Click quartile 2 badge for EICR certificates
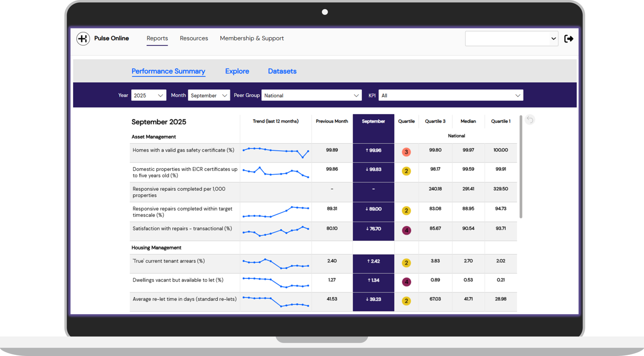The image size is (644, 356). [406, 171]
